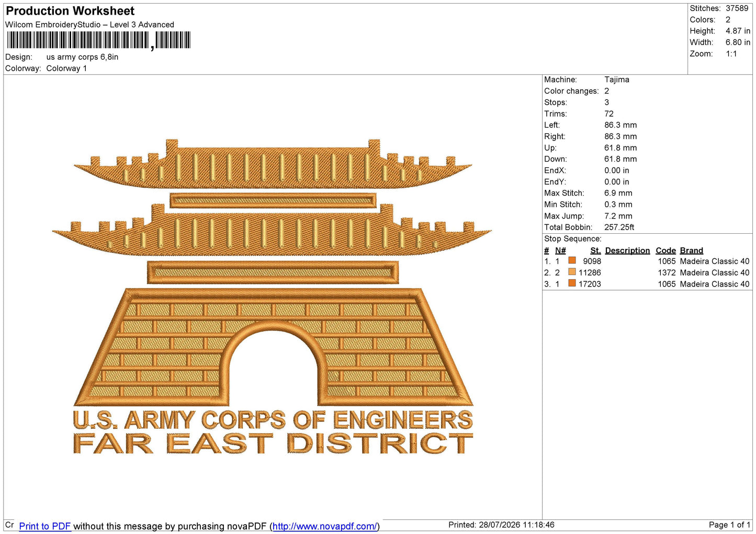Click the 'Print to PDF' link
The height and width of the screenshot is (534, 756).
point(45,526)
